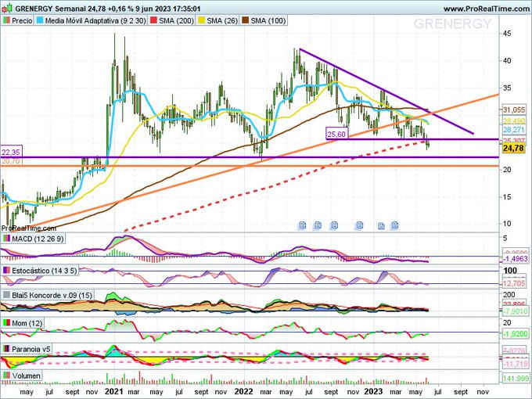Click the 10 price axis label
Screen dimensions: 532x399
(507, 224)
